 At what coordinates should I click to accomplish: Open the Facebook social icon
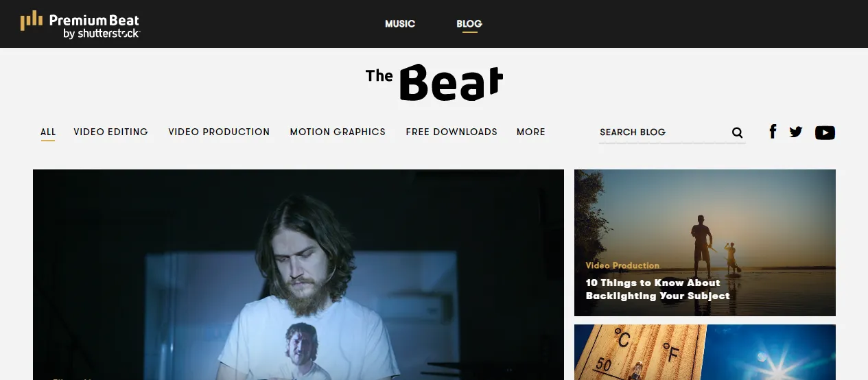[773, 132]
